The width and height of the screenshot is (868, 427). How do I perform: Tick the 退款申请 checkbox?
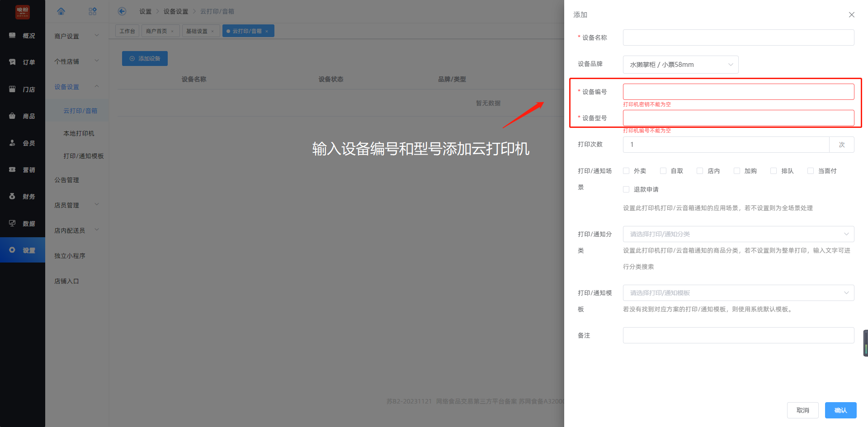pos(626,189)
